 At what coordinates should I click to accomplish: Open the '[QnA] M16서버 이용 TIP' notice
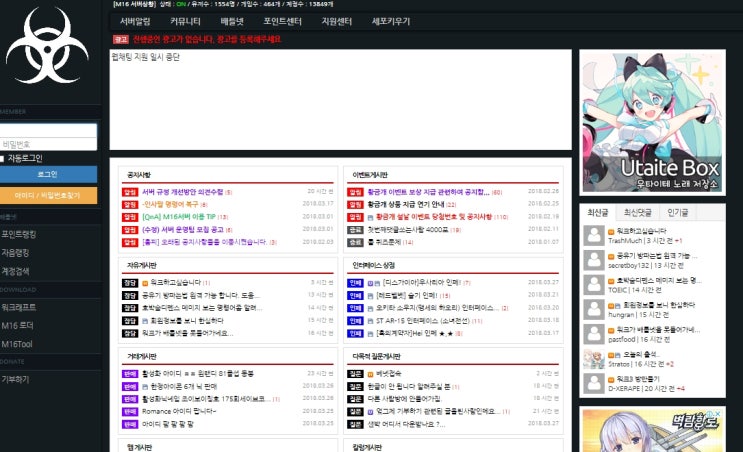[179, 217]
